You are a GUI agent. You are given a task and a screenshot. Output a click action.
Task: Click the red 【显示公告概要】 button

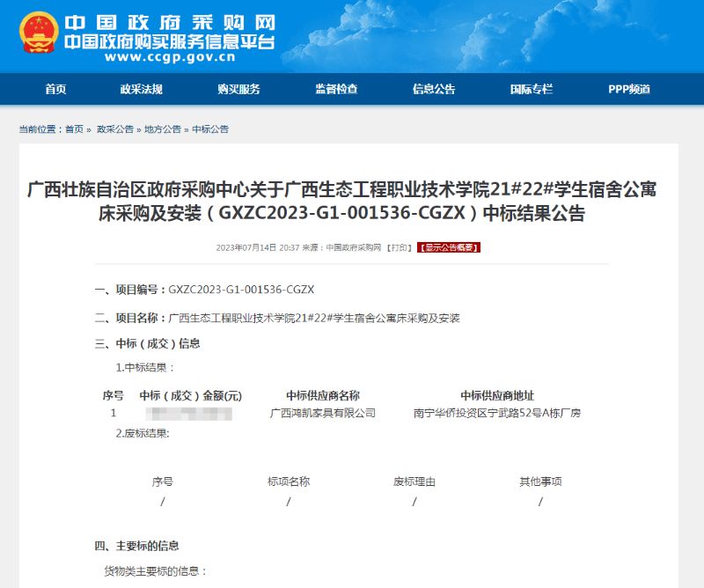pyautogui.click(x=447, y=248)
